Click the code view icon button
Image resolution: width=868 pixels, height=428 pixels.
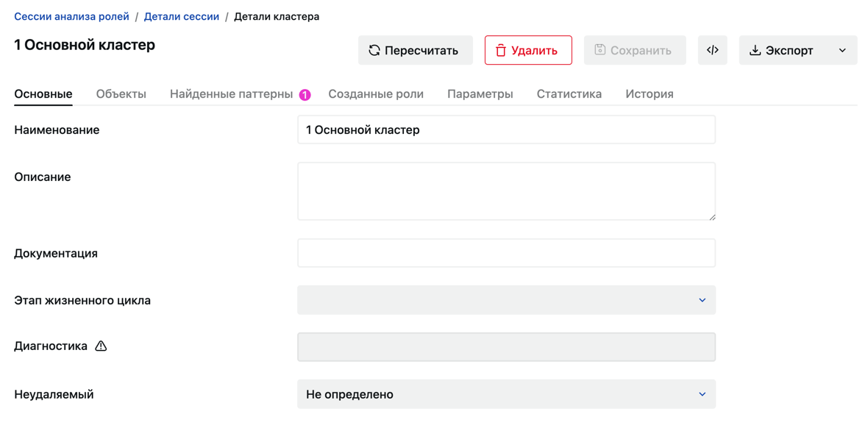(713, 51)
